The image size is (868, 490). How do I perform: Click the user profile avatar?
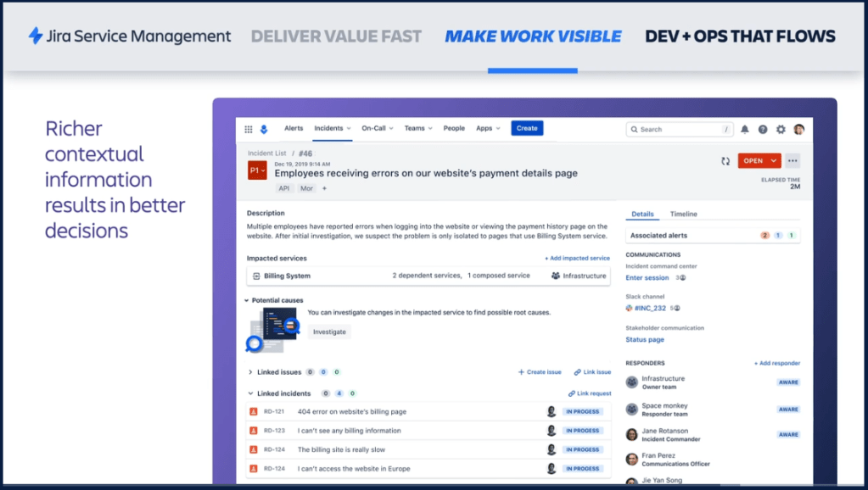pyautogui.click(x=798, y=129)
